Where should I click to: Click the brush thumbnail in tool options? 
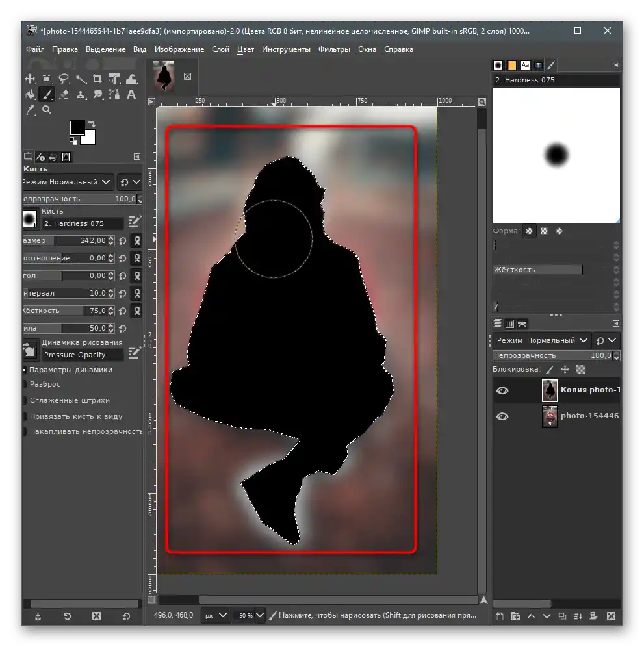coord(30,219)
